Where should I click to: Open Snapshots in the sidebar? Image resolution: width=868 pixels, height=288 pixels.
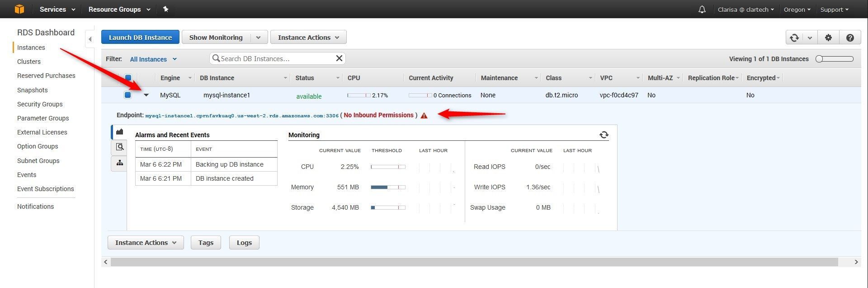point(33,90)
